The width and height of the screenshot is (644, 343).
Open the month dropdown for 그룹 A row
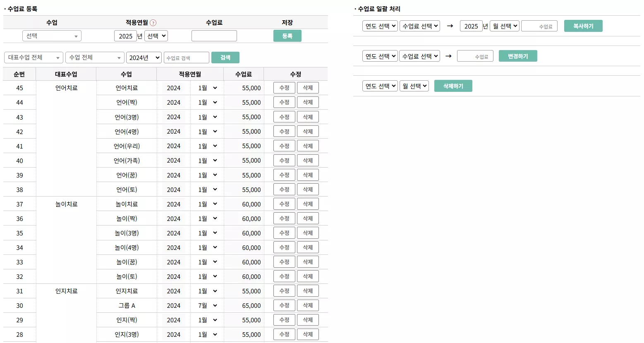click(x=207, y=305)
